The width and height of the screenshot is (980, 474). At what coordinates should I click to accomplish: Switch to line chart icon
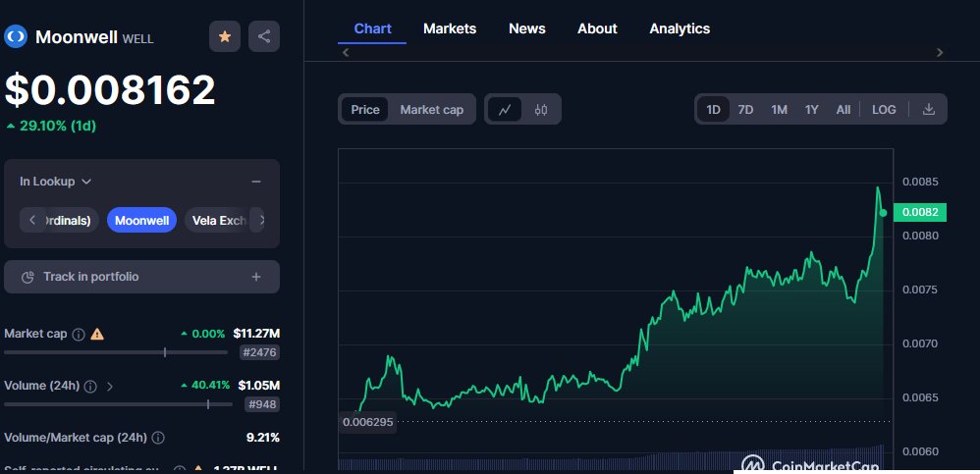click(505, 110)
